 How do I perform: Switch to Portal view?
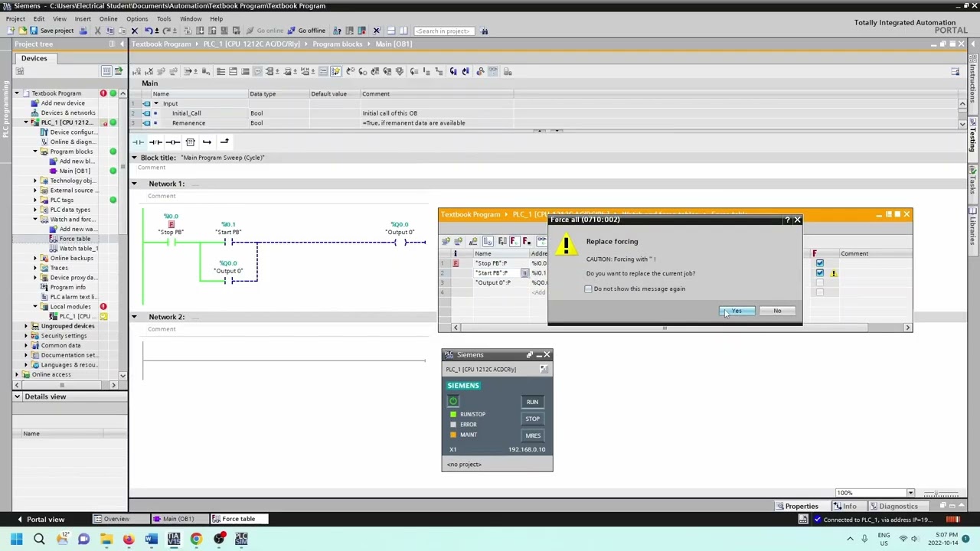[40, 520]
